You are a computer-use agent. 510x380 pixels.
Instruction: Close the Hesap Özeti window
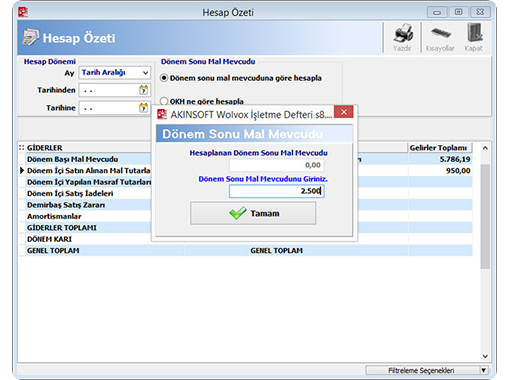(x=480, y=12)
